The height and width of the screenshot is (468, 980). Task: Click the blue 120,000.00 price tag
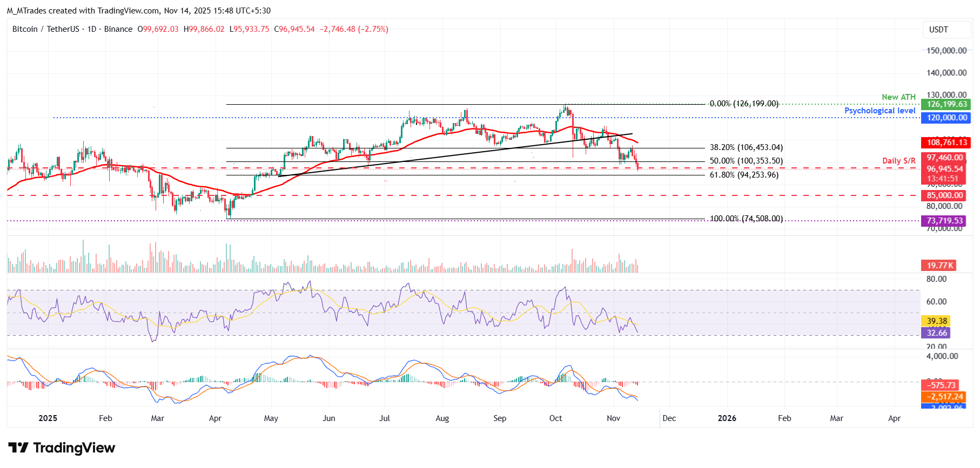point(947,118)
